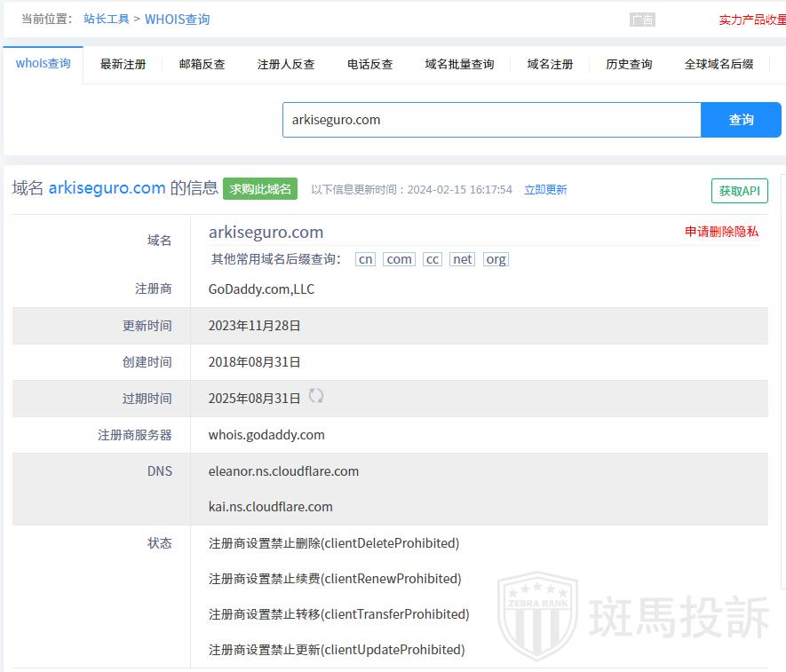This screenshot has height=672, width=786.
Task: Click 申请删除隐私 red link
Action: tap(721, 232)
